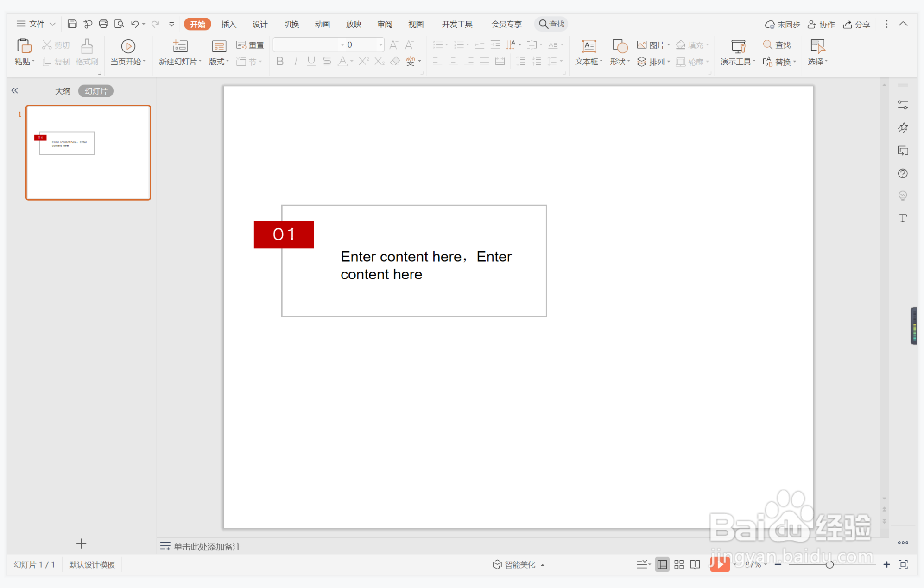Start slideshow from current slide icon
924x588 pixels.
pyautogui.click(x=128, y=46)
